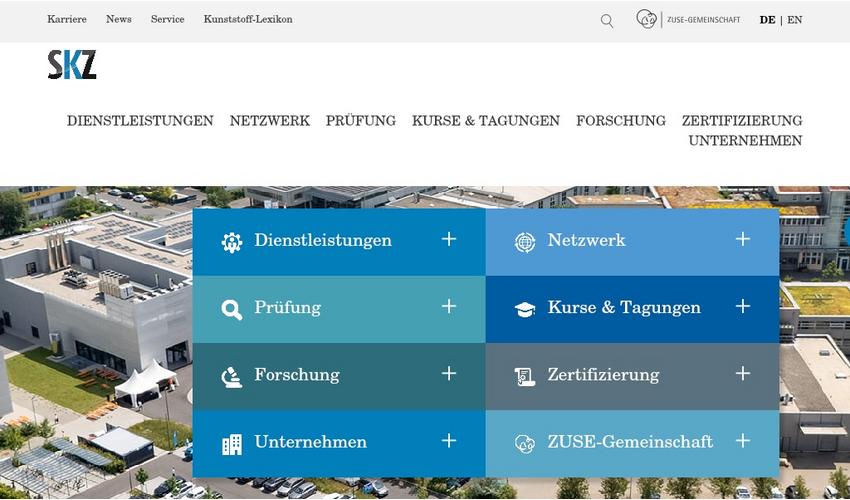Open the News link
850x500 pixels.
119,20
